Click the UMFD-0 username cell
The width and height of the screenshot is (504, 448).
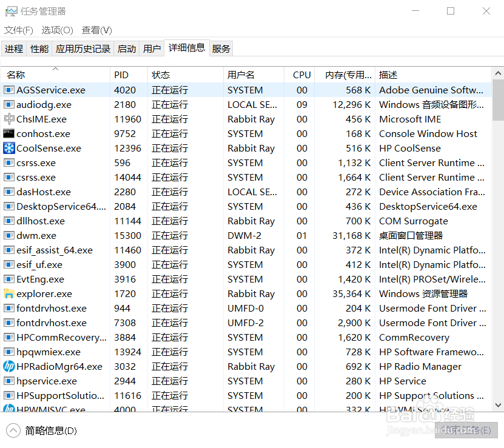click(x=246, y=308)
